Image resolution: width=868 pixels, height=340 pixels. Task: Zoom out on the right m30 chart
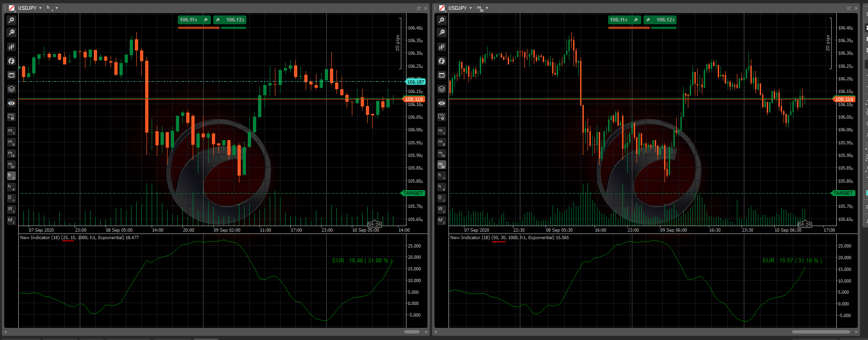point(441,33)
